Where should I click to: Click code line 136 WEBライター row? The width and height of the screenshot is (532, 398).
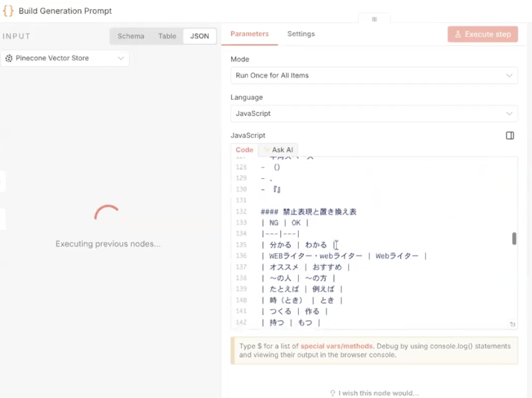(x=344, y=256)
